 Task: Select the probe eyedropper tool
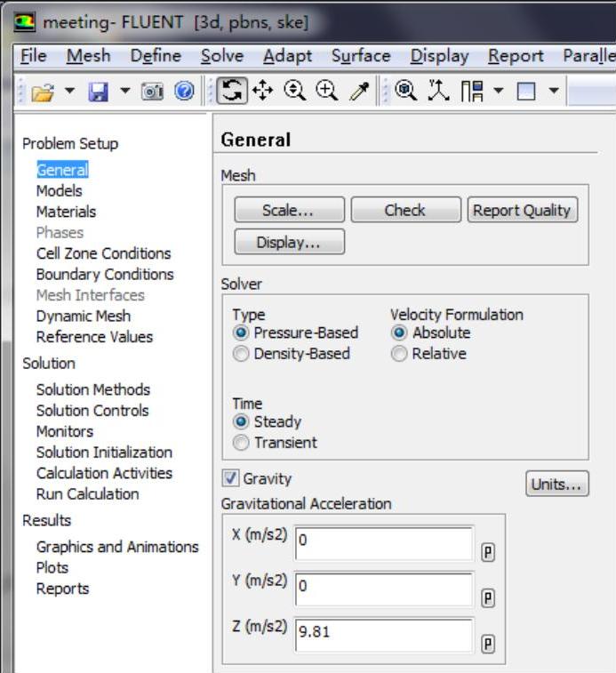point(359,91)
